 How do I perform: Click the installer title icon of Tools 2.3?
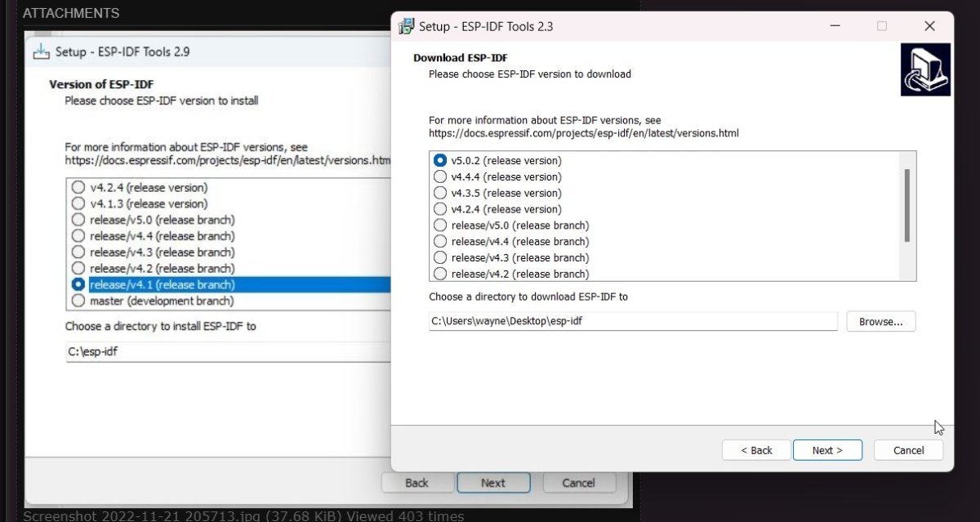406,26
